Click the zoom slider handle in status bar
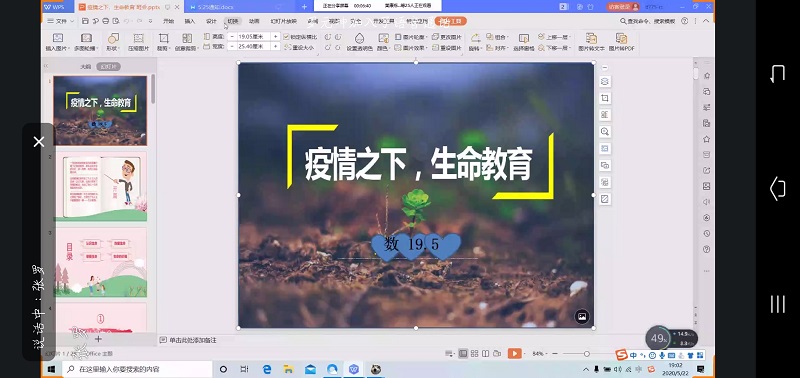Image resolution: width=800 pixels, height=378 pixels. (587, 354)
